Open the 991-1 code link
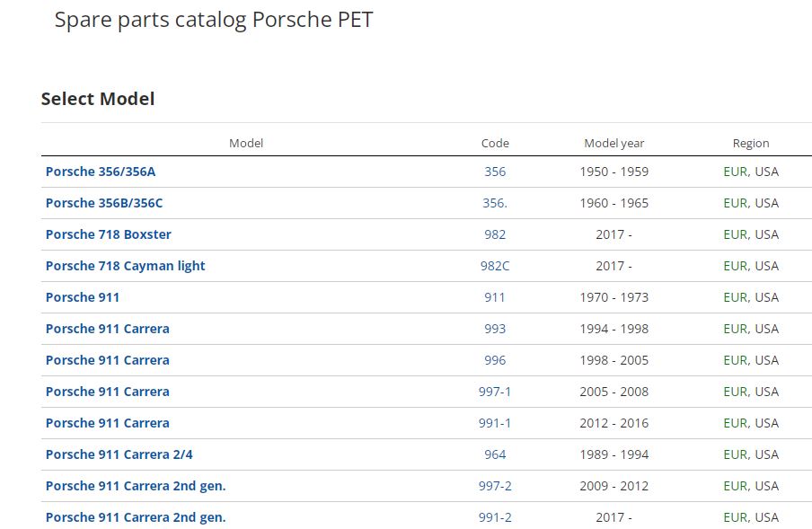Image resolution: width=812 pixels, height=529 pixels. point(495,423)
